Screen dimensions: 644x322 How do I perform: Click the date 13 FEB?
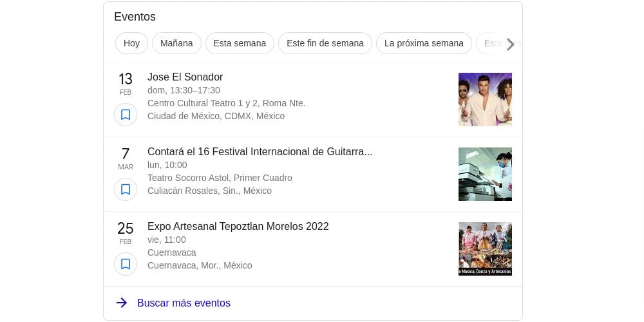(x=126, y=84)
